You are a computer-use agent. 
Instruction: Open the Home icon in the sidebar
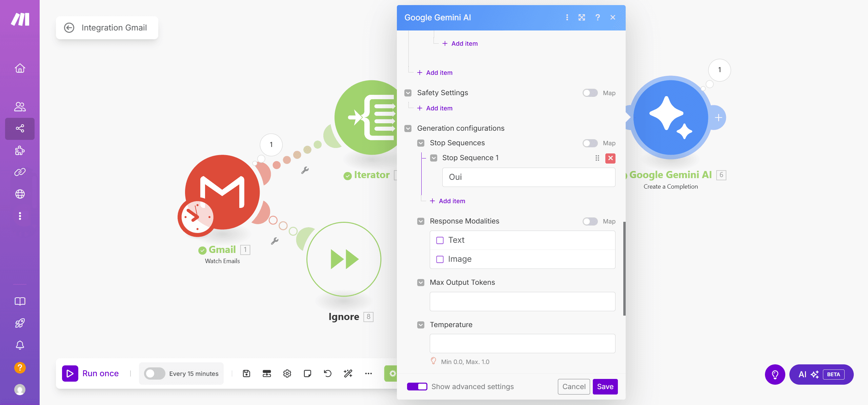tap(20, 68)
